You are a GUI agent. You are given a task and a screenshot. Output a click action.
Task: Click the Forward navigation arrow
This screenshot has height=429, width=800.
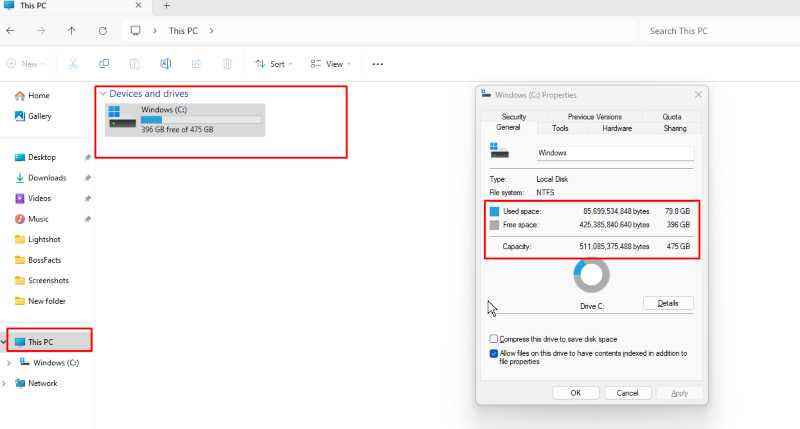(x=41, y=31)
